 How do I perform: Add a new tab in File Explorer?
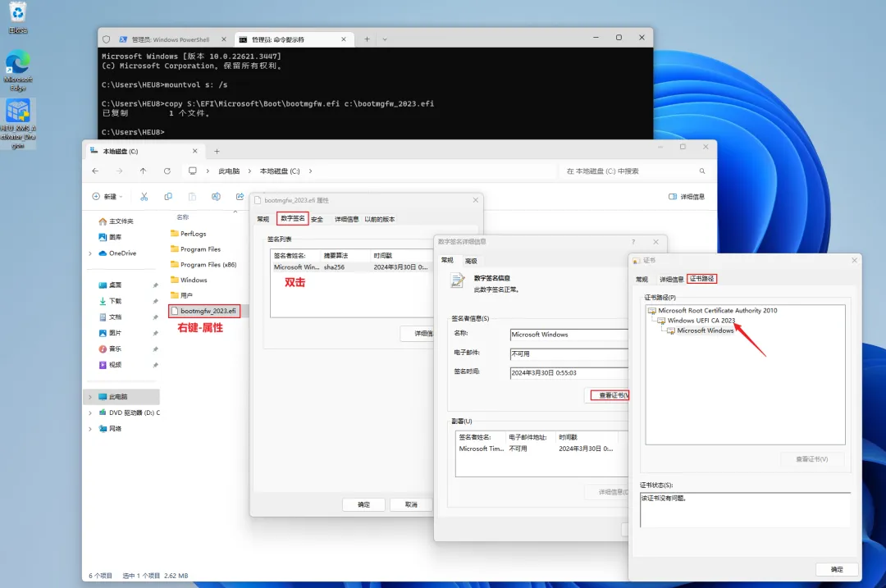(217, 152)
